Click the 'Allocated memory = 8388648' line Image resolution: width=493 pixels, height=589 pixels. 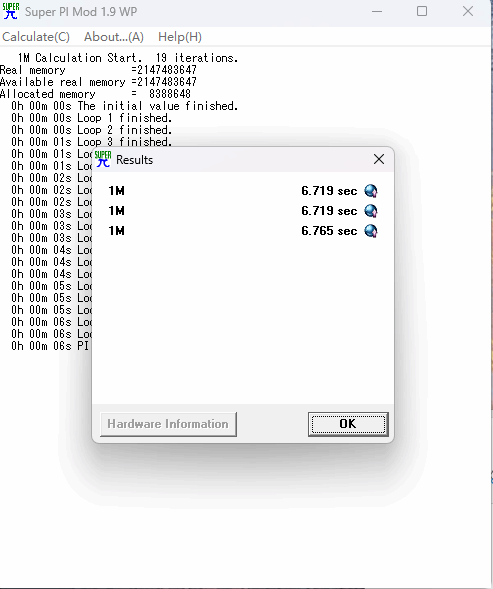[x=95, y=94]
